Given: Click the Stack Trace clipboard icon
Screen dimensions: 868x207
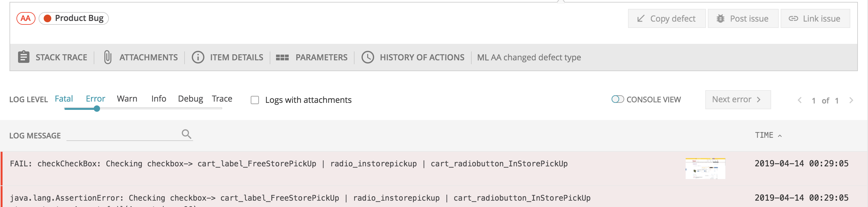Looking at the screenshot, I should coord(24,57).
